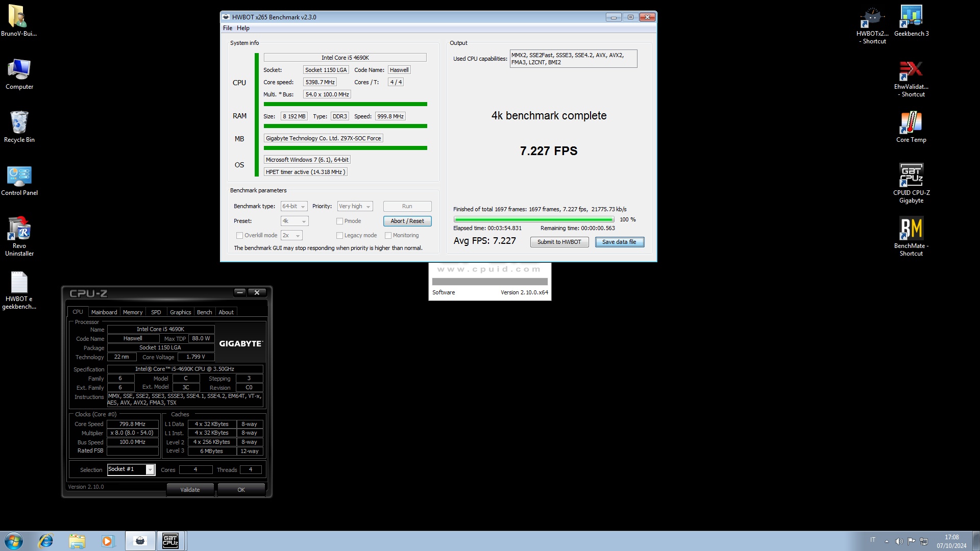Open the Help menu in HWBOT x265

tap(243, 28)
